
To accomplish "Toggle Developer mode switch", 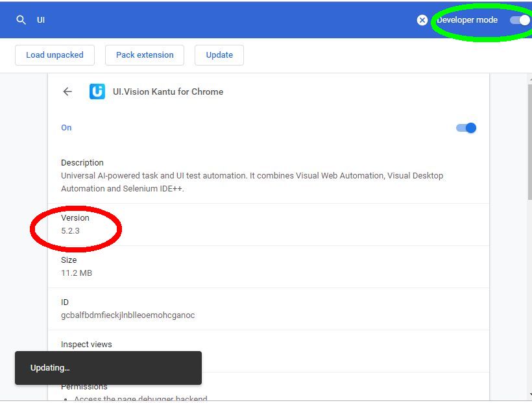I will (x=520, y=20).
